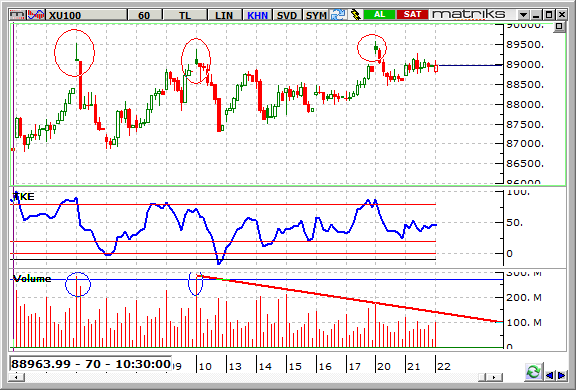Click the matriks logo in the toolbar
Screen dimensions: 576x390
[468, 15]
